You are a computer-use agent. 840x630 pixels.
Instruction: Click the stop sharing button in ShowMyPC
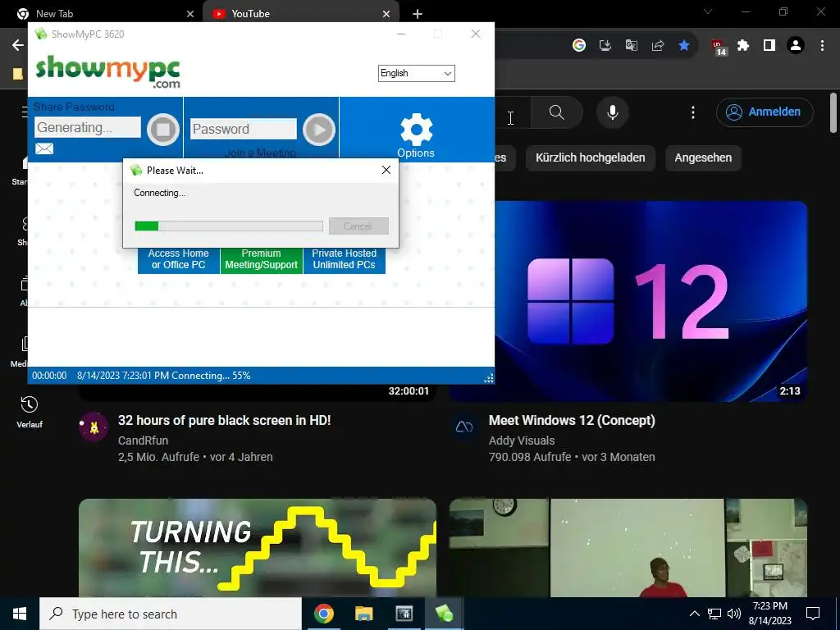coord(163,129)
